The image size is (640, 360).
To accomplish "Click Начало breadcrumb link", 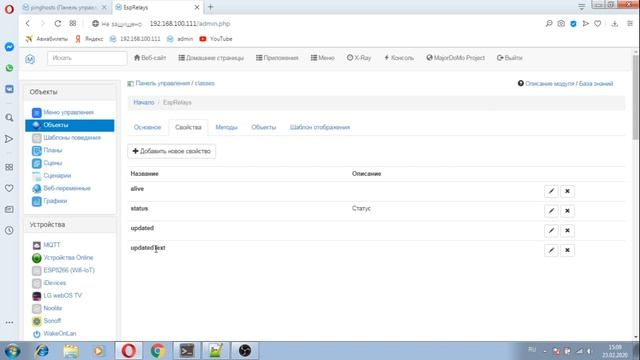I will [x=144, y=102].
